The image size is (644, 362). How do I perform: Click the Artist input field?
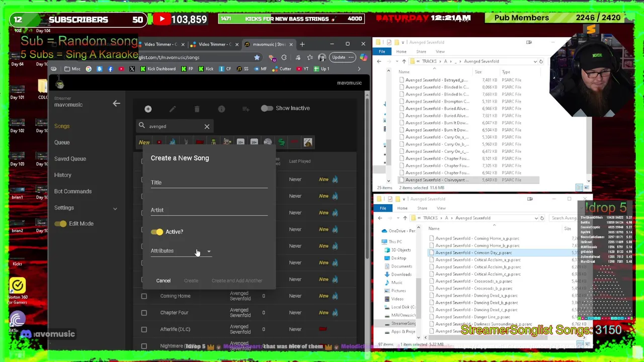tap(209, 210)
